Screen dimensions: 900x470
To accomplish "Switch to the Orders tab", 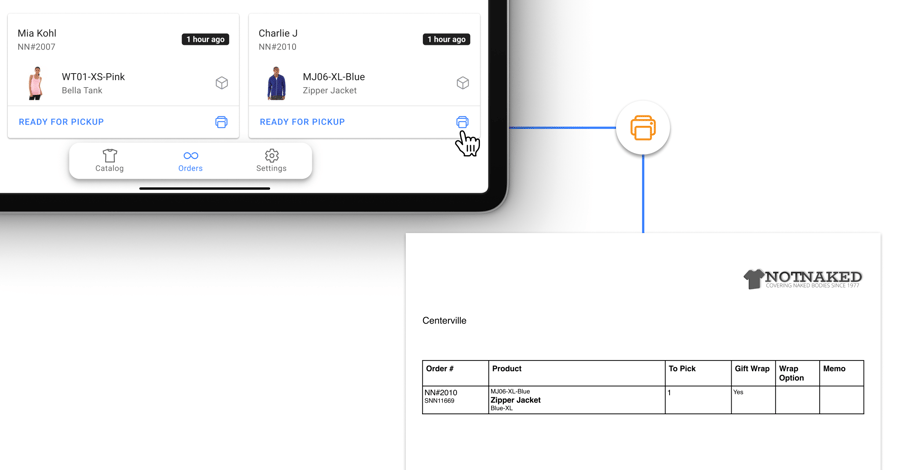I will [x=190, y=160].
